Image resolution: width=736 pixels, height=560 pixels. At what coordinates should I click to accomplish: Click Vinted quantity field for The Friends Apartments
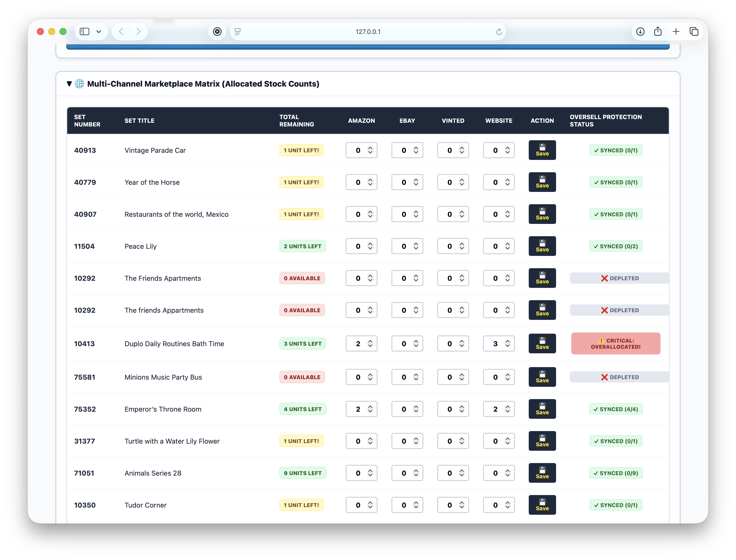[453, 278]
